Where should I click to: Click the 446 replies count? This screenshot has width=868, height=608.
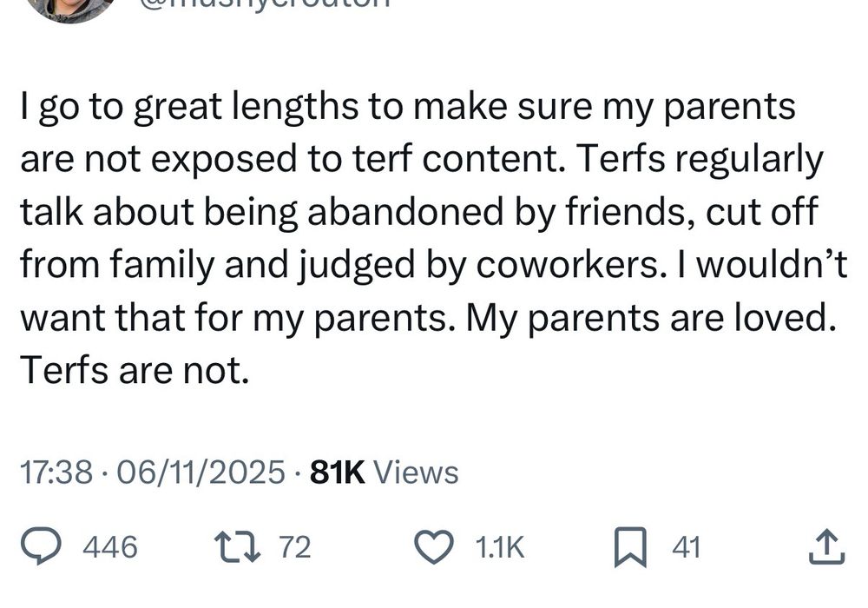[x=110, y=547]
